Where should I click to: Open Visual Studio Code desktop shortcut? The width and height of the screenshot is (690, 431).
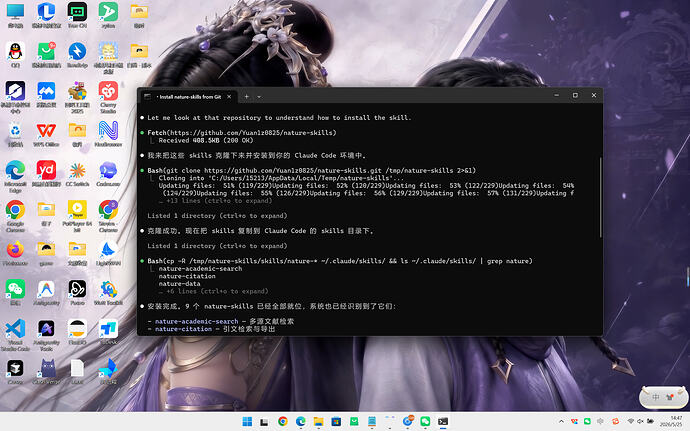15,329
